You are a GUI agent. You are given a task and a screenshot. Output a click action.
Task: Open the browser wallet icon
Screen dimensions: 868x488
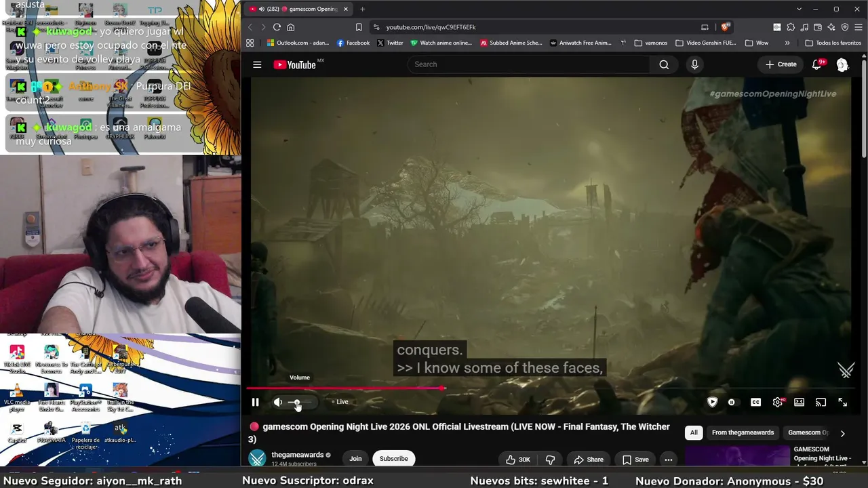[818, 27]
